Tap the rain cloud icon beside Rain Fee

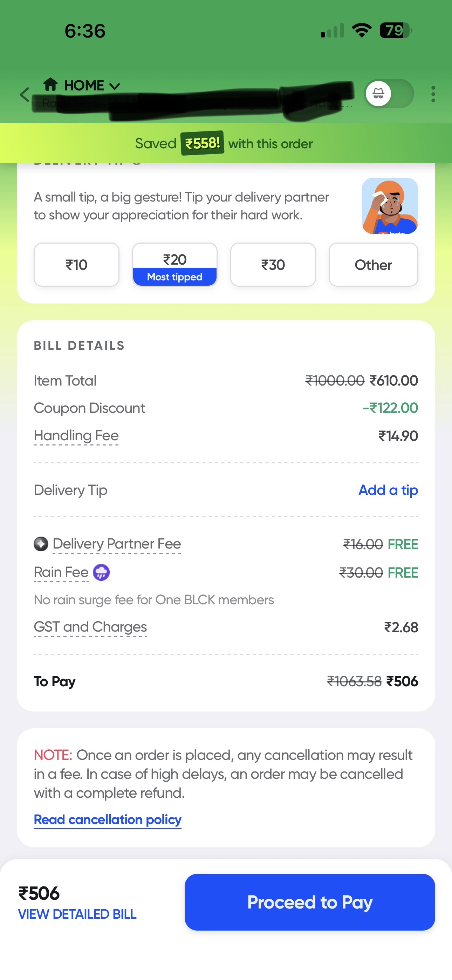101,572
